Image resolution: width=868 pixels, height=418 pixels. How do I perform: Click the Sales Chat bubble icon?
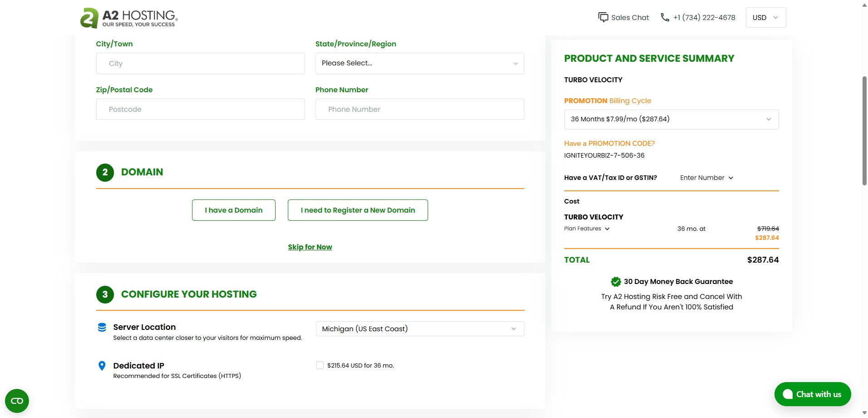pyautogui.click(x=603, y=17)
